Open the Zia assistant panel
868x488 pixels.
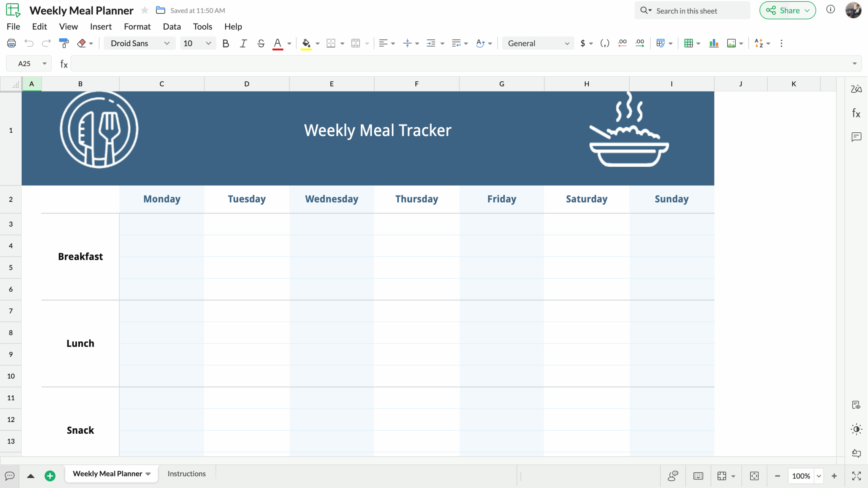[856, 89]
